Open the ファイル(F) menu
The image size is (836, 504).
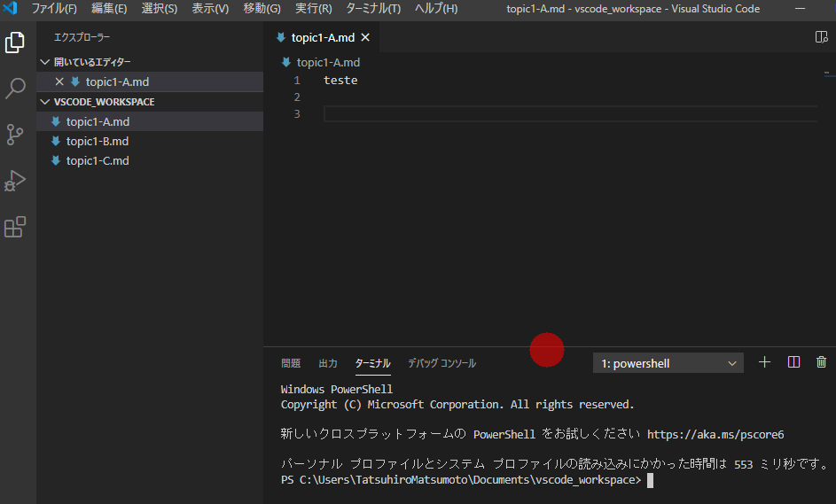pos(54,9)
